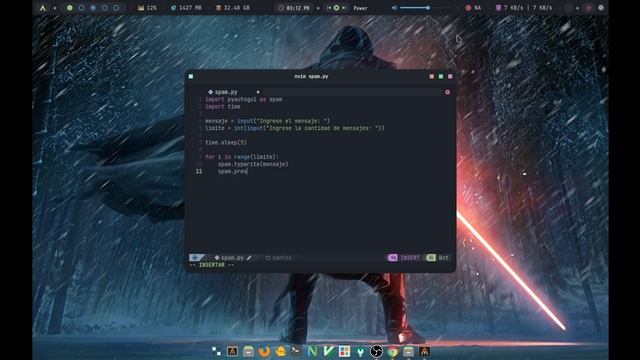Click the time.sleep(5) code line
This screenshot has width=640, height=360.
(226, 142)
